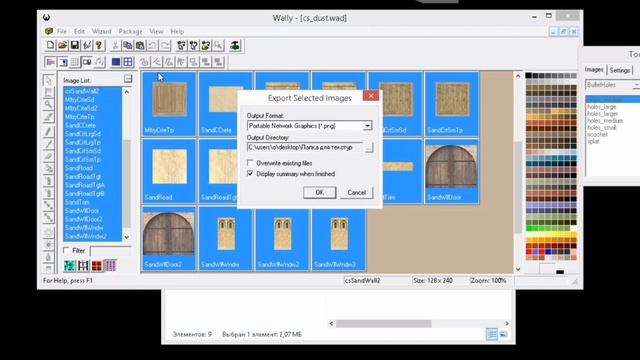This screenshot has height=360, width=640.
Task: Confirm export with OK button
Action: point(320,192)
